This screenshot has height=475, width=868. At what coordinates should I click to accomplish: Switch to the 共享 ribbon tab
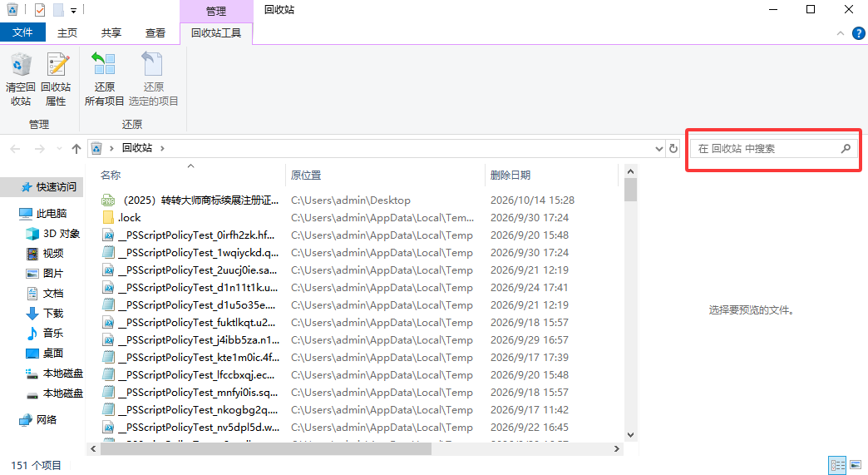coord(111,32)
